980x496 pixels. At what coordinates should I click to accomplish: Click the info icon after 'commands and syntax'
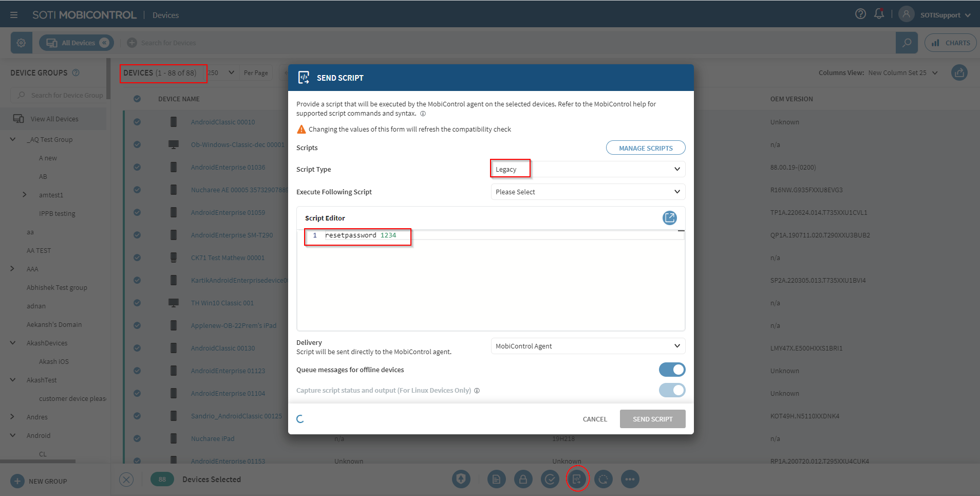point(423,114)
